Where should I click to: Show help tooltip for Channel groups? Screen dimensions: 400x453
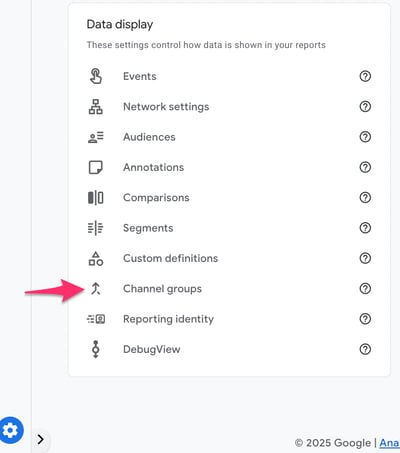(x=365, y=289)
